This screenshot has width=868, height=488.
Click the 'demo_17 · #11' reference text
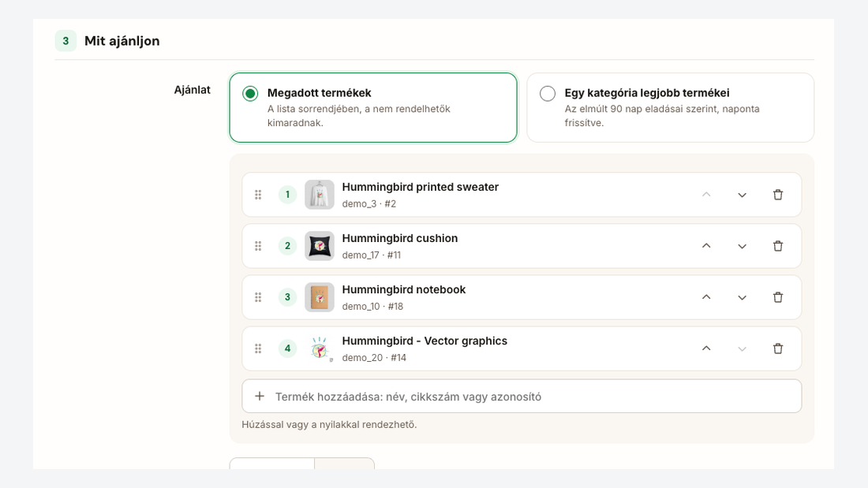pos(372,255)
